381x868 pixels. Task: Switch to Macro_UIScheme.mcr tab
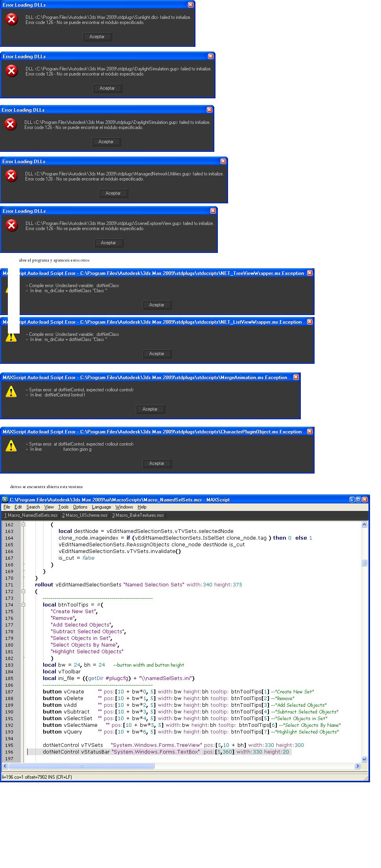coord(85,515)
